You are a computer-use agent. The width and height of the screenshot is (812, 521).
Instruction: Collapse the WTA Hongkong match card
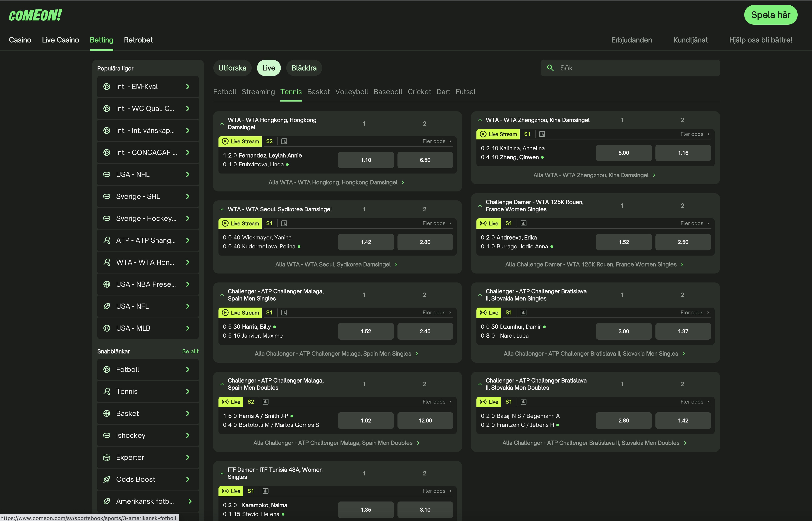tap(222, 124)
